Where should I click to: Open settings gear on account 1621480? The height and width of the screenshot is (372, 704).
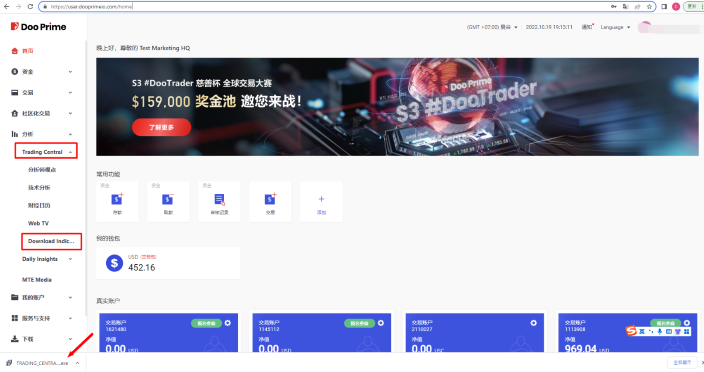[228, 323]
